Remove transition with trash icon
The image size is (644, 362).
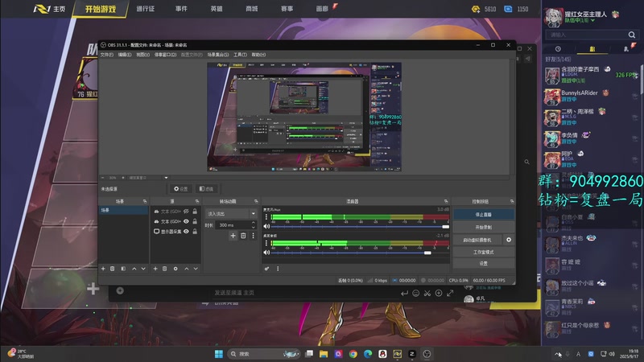coord(243,236)
